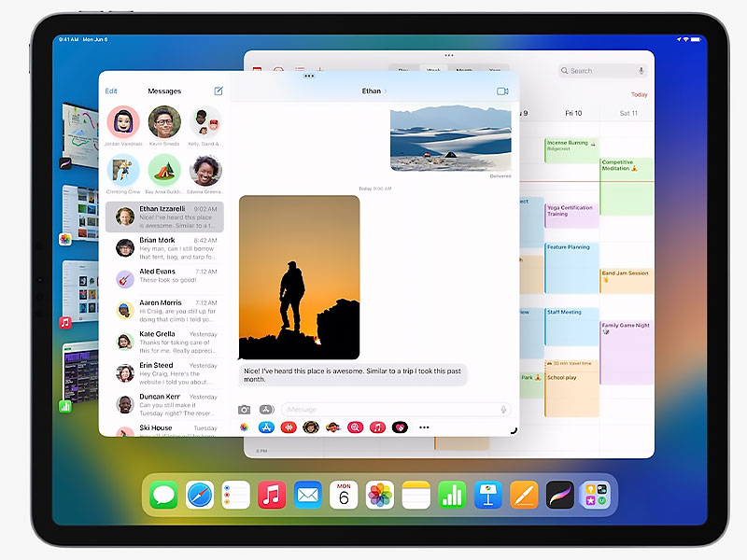747x560 pixels.
Task: Expand Ethan contact details chevron
Action: click(x=386, y=91)
